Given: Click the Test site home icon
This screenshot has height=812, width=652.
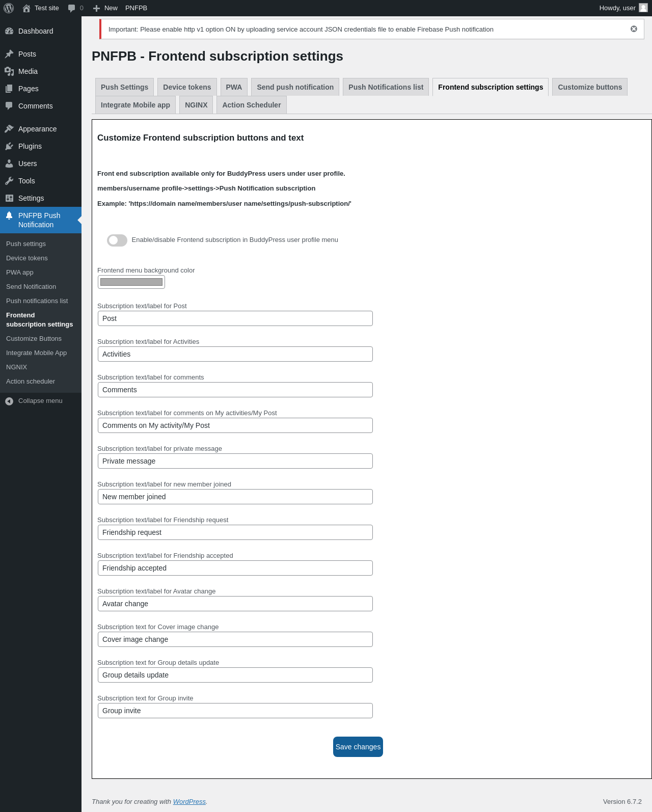Looking at the screenshot, I should (x=26, y=8).
